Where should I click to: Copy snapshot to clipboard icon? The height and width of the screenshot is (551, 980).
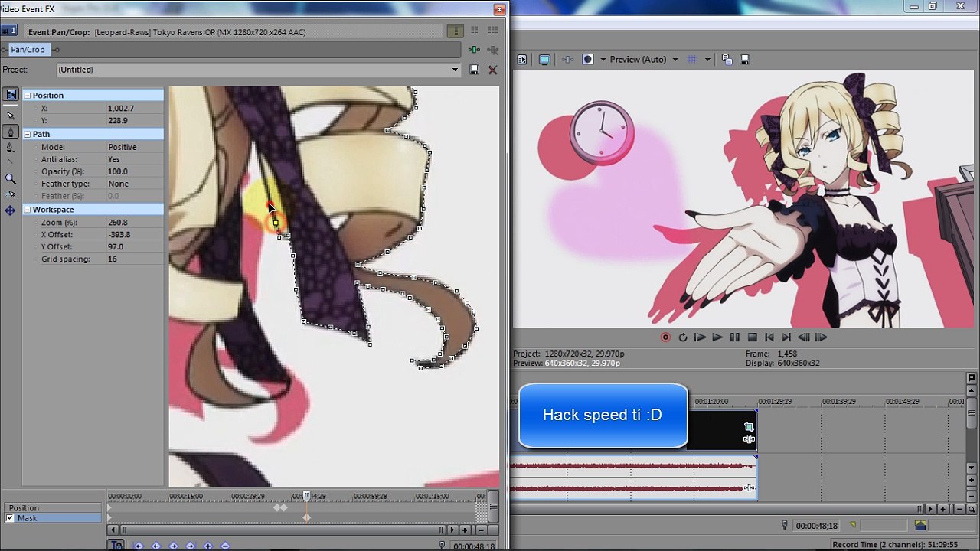click(x=727, y=59)
